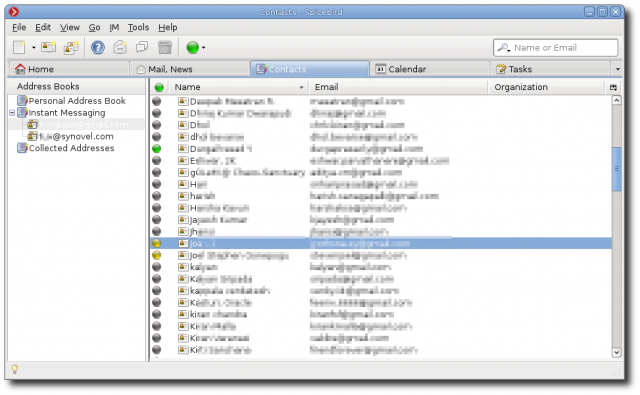Click the Address Books pane header

(76, 87)
